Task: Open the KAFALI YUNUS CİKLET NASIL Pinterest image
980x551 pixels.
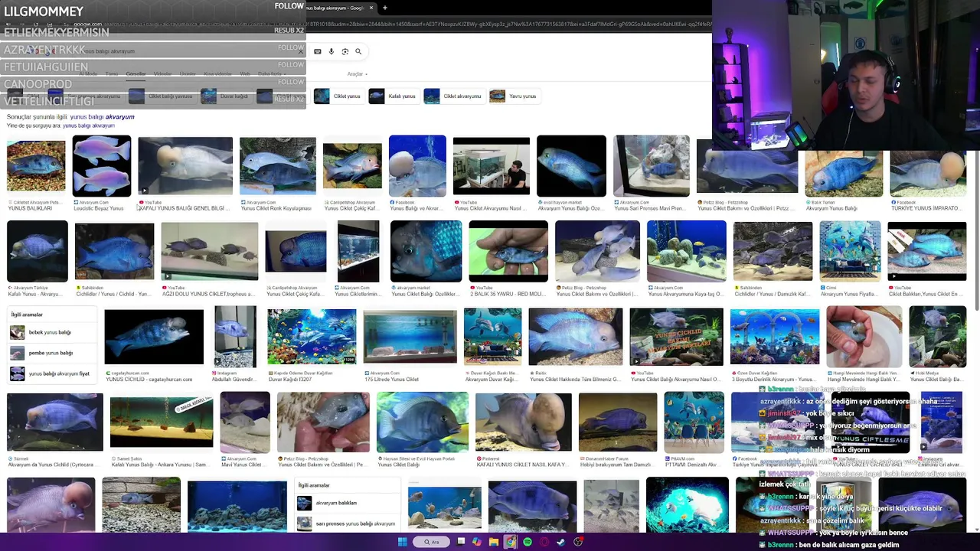Action: [523, 422]
